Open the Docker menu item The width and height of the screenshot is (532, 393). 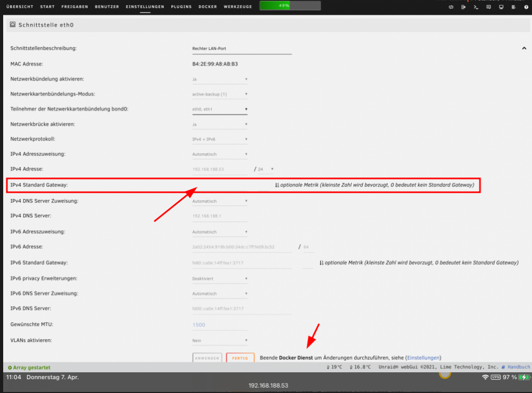tap(207, 6)
